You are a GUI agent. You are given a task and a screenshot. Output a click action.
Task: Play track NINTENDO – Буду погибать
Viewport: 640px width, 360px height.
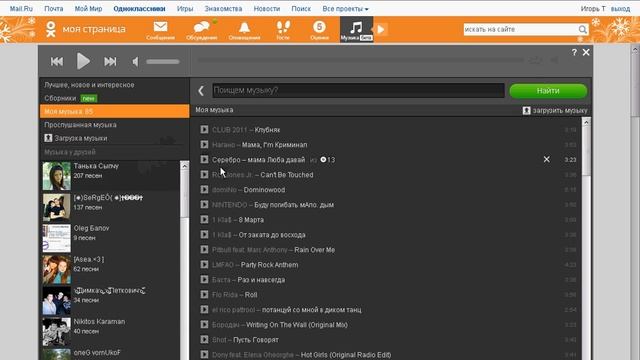click(x=204, y=204)
